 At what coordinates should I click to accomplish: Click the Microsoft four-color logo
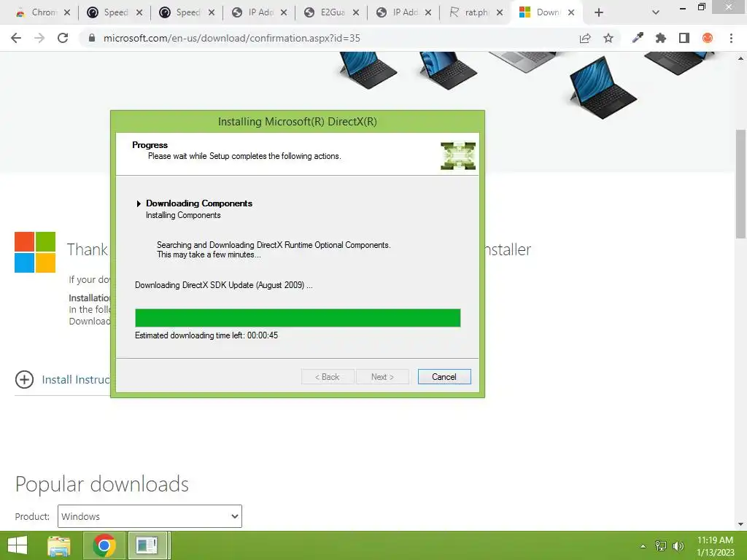pos(35,252)
